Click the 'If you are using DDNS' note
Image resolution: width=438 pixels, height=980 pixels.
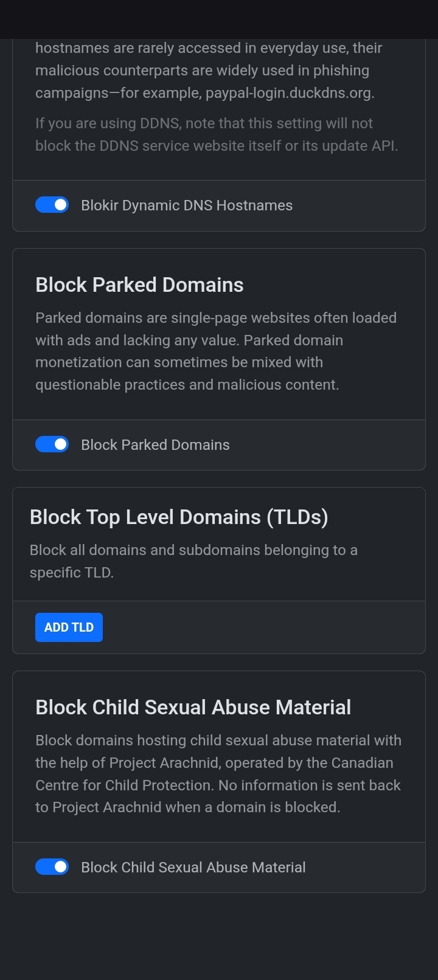[x=216, y=134]
